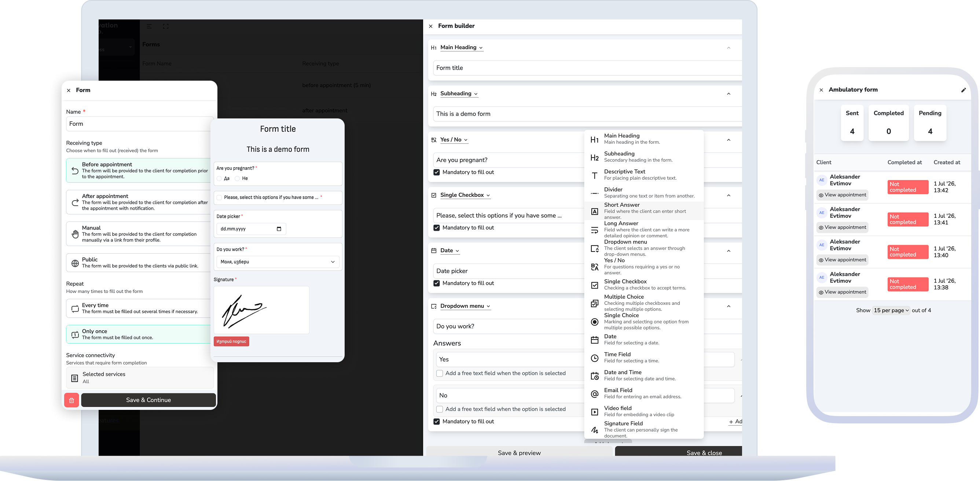Open the 'Моля, изберете' select in preview

(278, 262)
